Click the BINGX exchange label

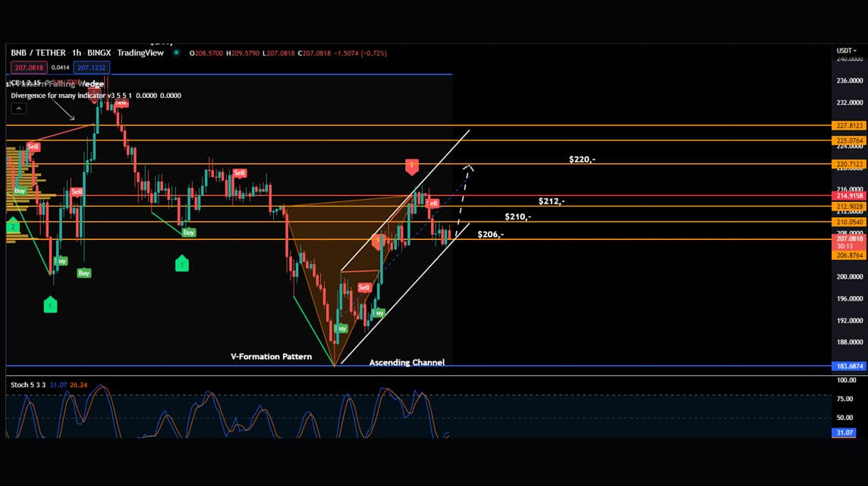coord(99,52)
